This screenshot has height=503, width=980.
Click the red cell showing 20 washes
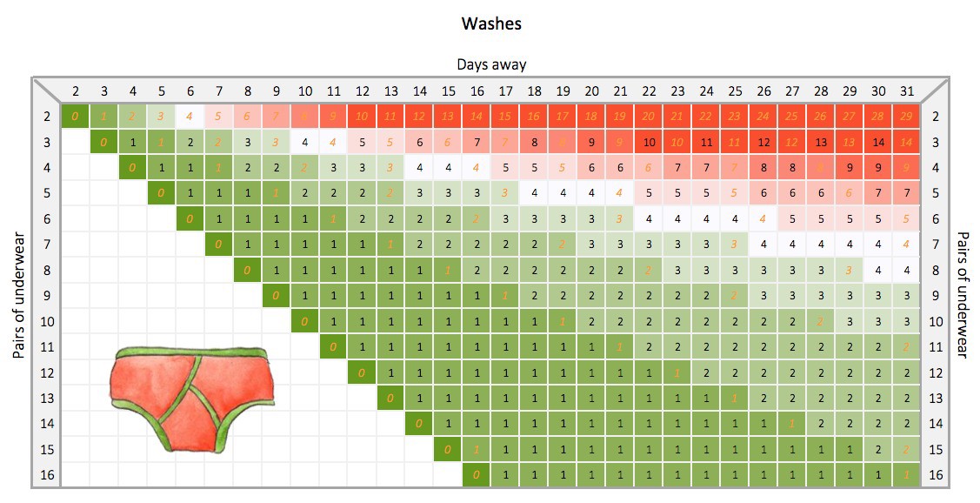[x=649, y=117]
